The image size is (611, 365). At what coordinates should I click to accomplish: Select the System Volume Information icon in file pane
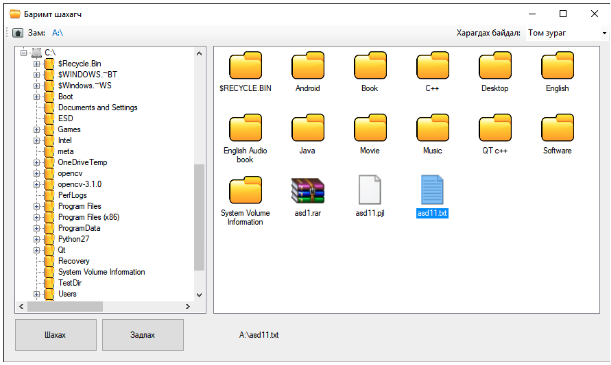tap(245, 190)
